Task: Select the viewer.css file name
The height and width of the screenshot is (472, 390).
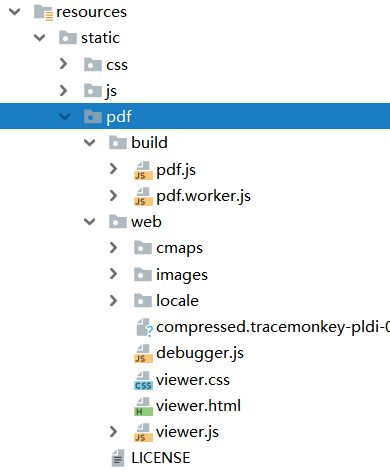Action: click(193, 380)
